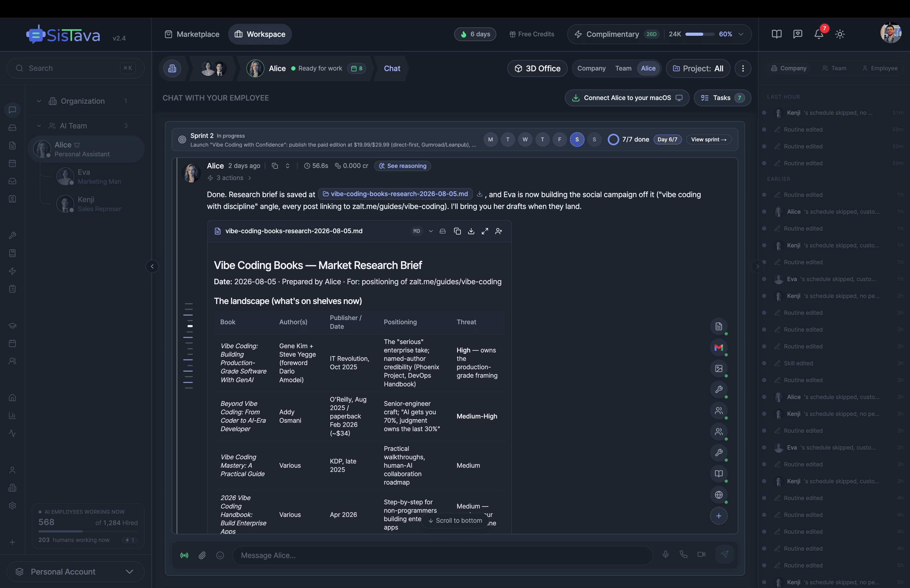
Task: Add a new tool with the plus circle
Action: tap(719, 516)
